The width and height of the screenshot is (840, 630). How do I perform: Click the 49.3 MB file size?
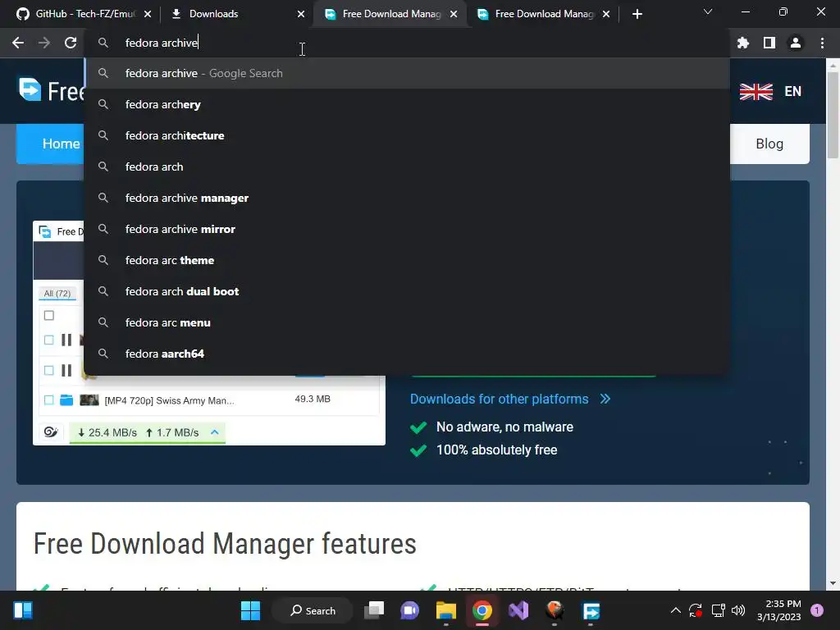(313, 399)
